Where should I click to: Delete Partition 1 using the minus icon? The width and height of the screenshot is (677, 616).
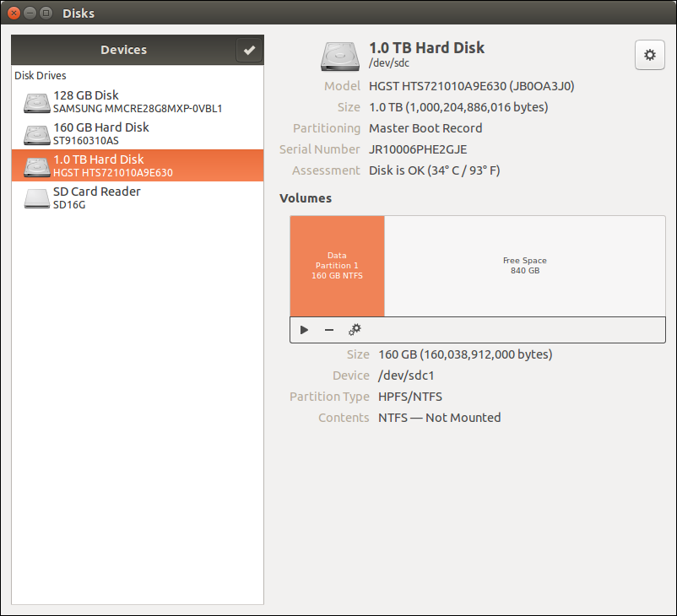[329, 329]
